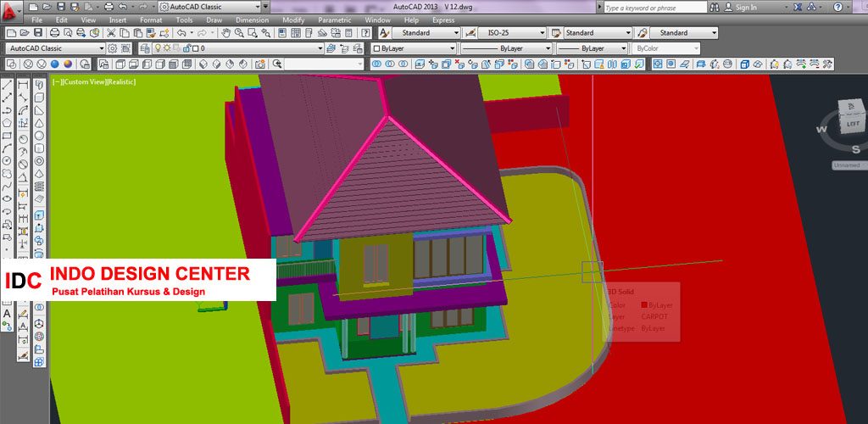Click the Conceptual visual style orange sphere
Screen dimensions: 868x424
point(68,64)
